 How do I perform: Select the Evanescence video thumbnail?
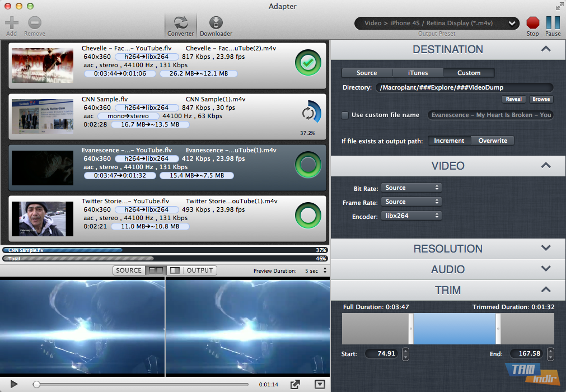43,168
